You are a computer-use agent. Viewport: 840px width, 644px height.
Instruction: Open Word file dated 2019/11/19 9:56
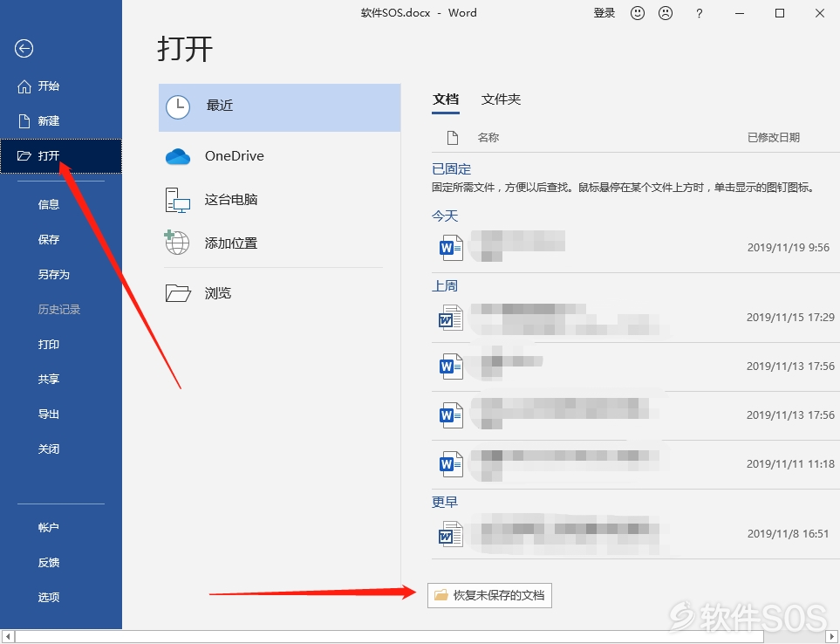point(635,248)
